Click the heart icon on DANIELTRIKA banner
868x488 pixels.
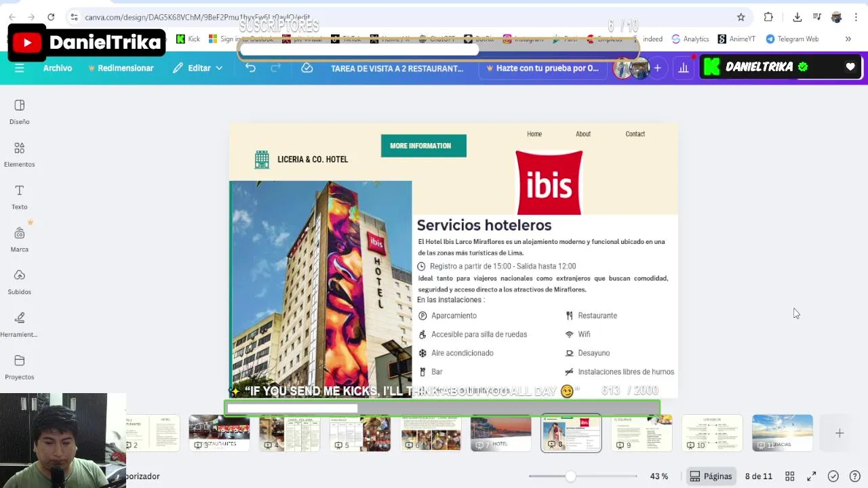click(850, 66)
